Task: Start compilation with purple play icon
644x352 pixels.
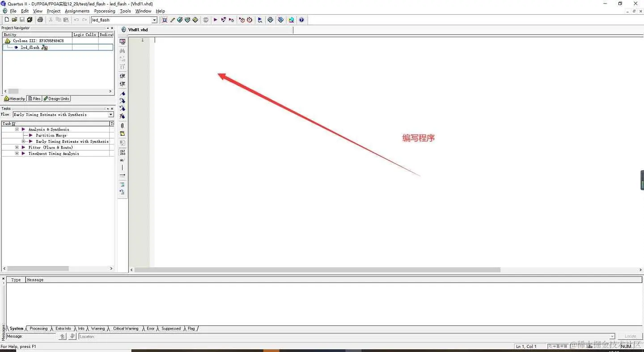Action: (x=215, y=20)
